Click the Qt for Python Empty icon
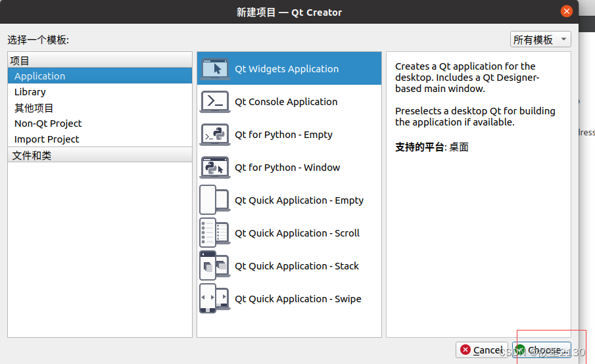The height and width of the screenshot is (364, 595). click(x=215, y=135)
